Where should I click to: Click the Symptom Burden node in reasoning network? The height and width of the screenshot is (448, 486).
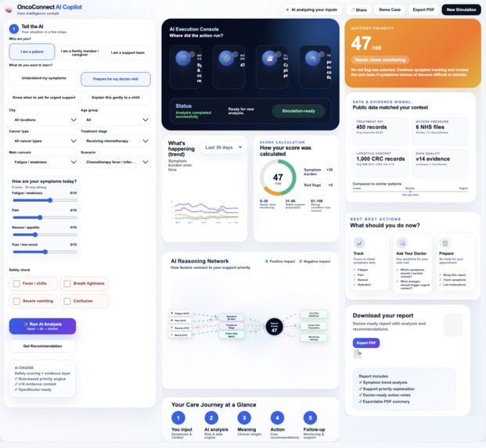pyautogui.click(x=232, y=317)
